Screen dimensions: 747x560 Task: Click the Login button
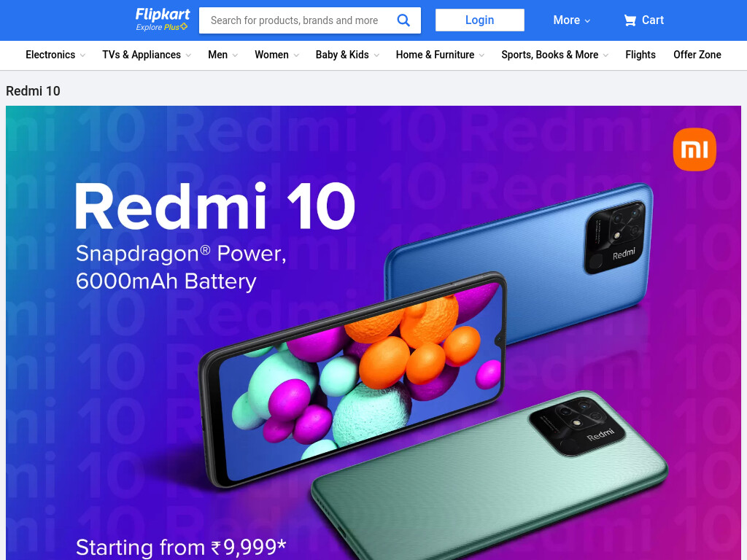click(480, 20)
